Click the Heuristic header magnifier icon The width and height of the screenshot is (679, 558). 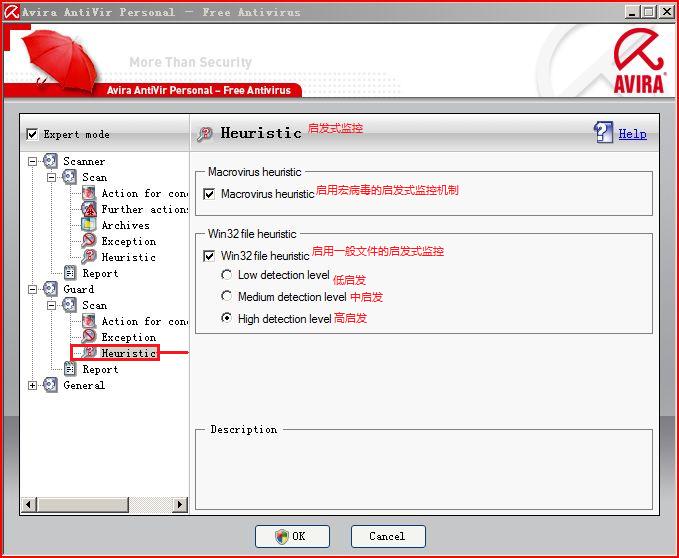(x=205, y=134)
